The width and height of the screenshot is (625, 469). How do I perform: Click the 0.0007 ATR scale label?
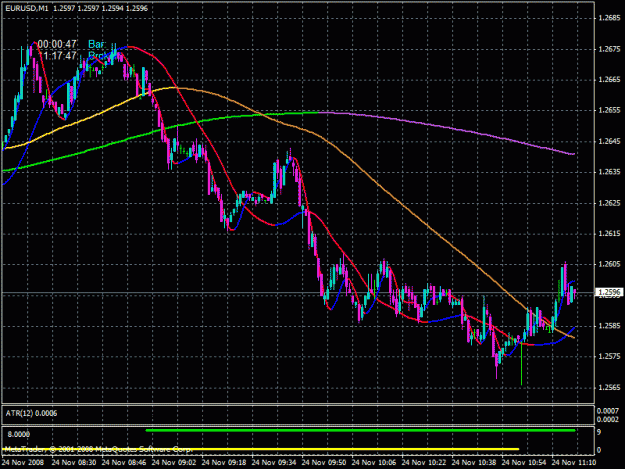tap(608, 411)
